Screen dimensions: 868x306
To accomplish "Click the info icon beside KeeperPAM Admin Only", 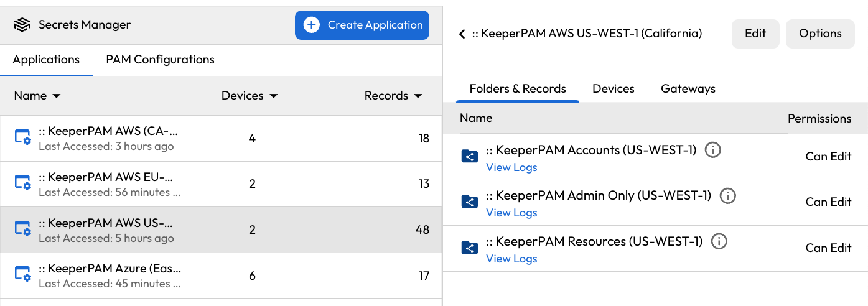I will (x=727, y=196).
